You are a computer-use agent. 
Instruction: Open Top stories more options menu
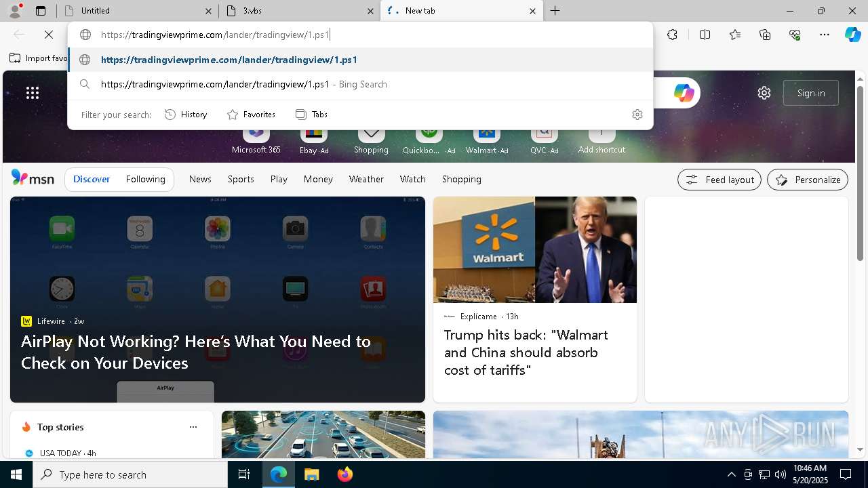coord(193,427)
